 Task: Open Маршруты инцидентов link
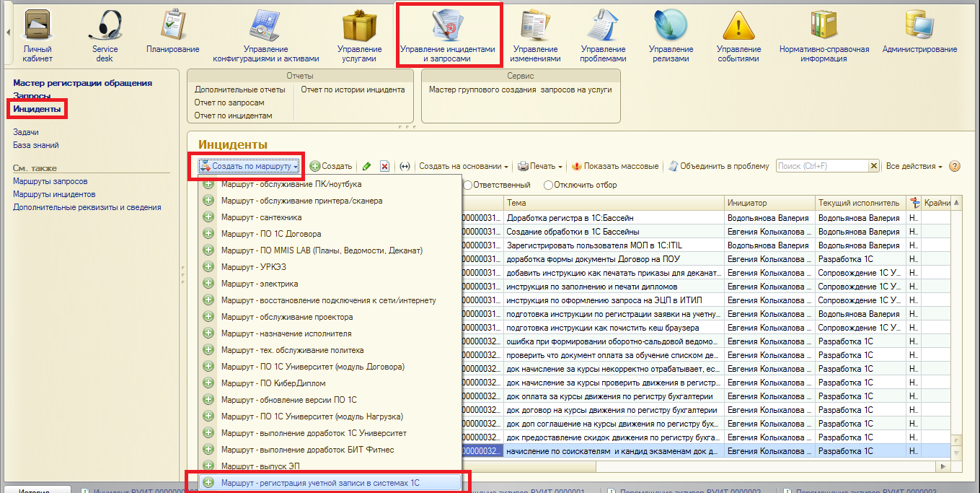pos(54,194)
